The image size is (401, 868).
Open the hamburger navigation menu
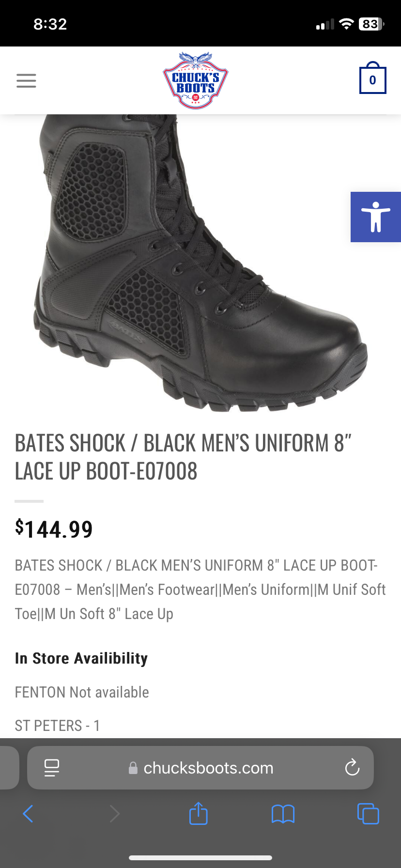click(26, 80)
